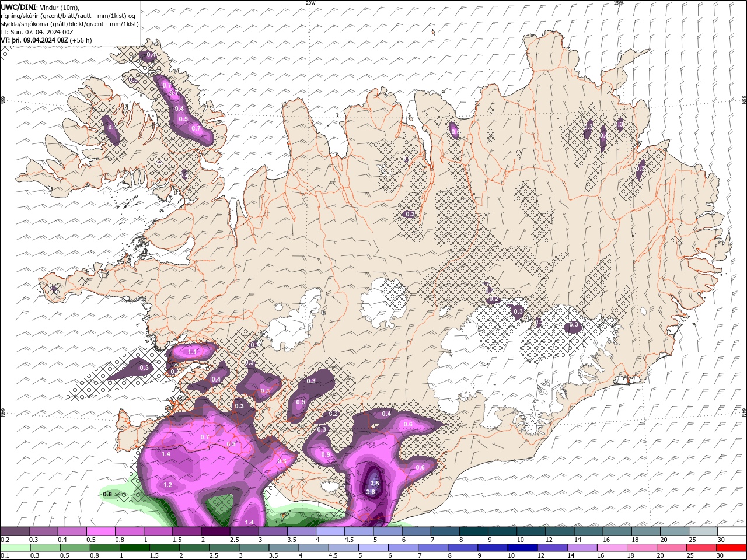Click the white top-row swatch labeled 30
Image resolution: width=747 pixels, height=560 pixels.
pos(732,531)
